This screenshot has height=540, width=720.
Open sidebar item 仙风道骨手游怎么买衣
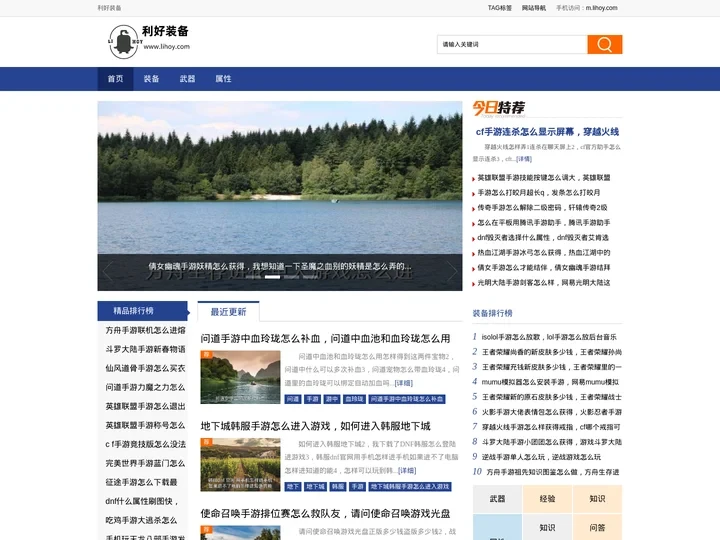coord(145,368)
